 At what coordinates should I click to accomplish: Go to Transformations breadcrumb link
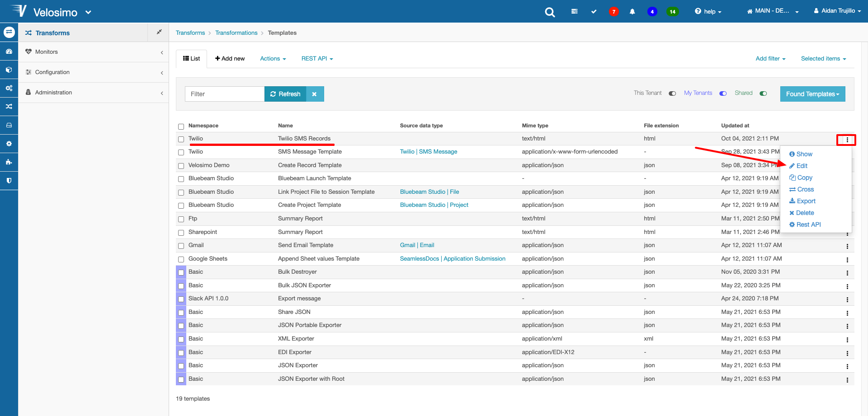click(x=236, y=33)
